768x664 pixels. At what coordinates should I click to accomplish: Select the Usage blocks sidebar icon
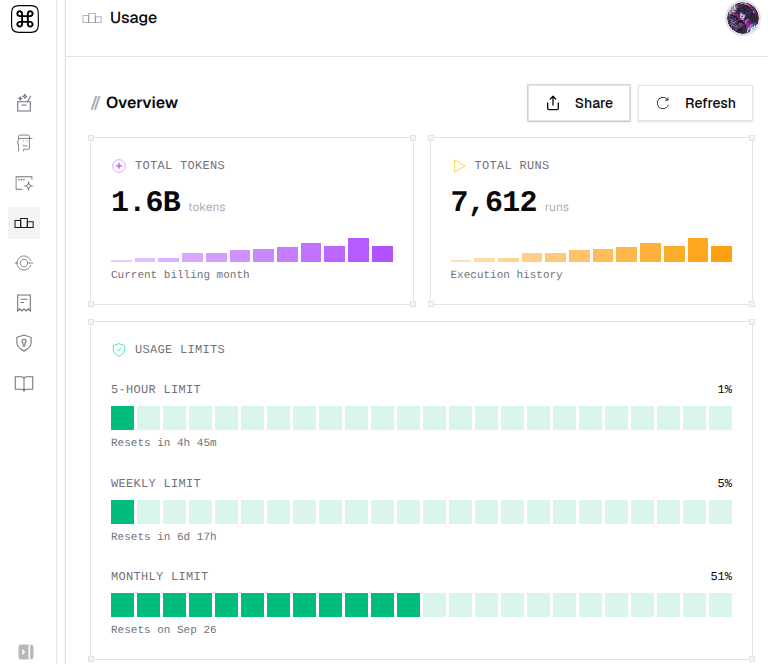pos(24,223)
